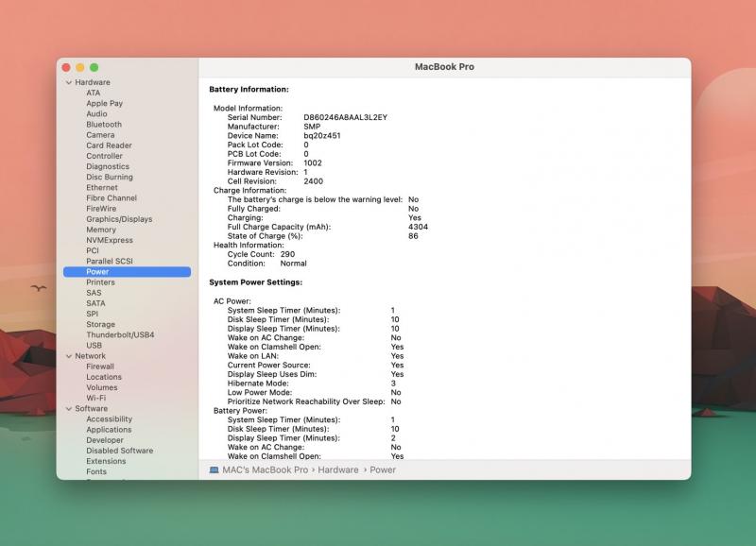Screen dimensions: 756x546
Task: Select SATA in the sidebar
Action: coord(96,303)
